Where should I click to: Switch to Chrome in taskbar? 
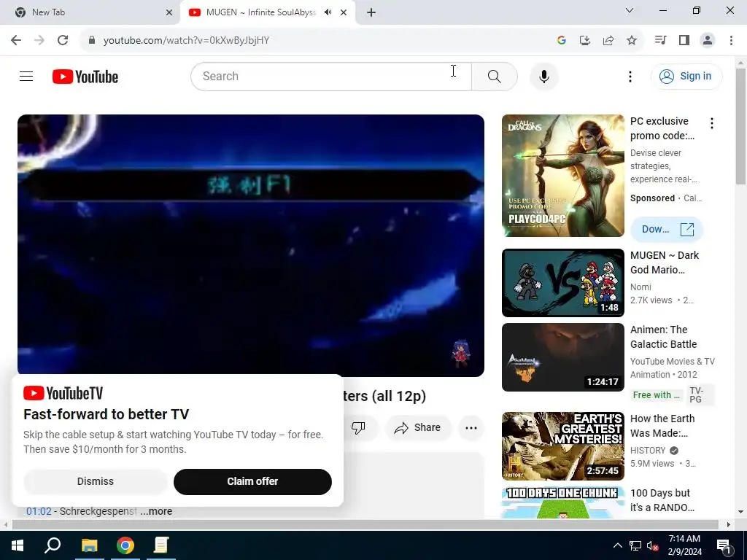tap(125, 545)
